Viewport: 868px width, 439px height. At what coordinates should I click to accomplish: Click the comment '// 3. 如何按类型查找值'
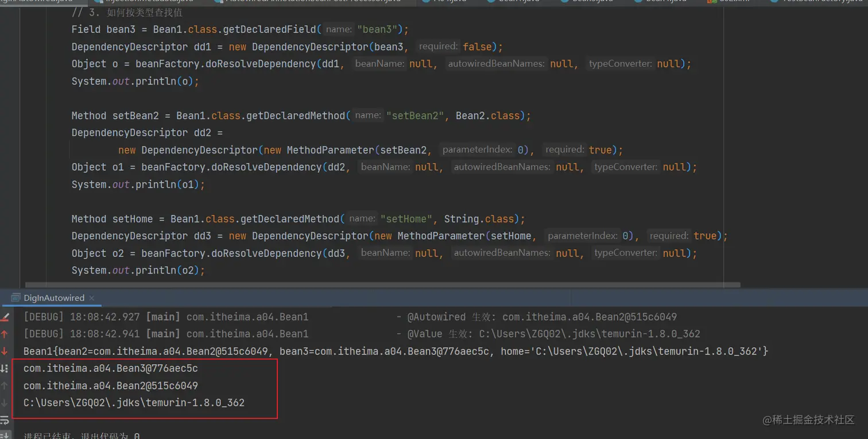(x=127, y=12)
